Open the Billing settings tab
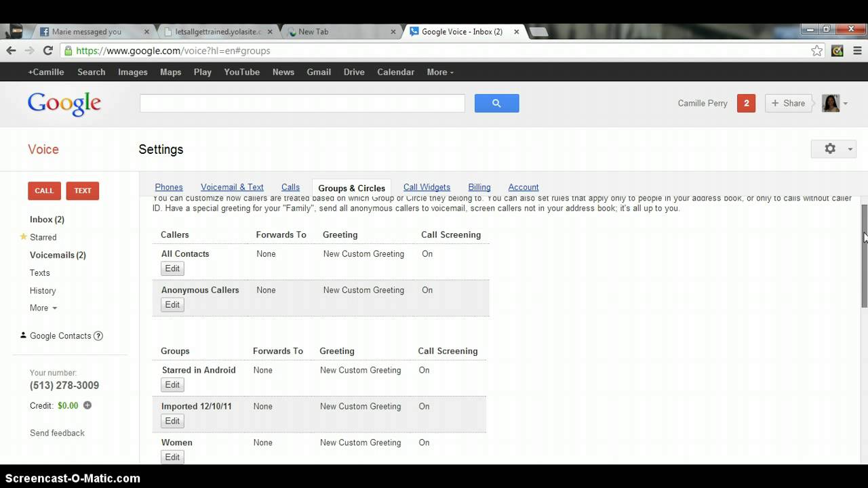The image size is (868, 488). (x=479, y=187)
